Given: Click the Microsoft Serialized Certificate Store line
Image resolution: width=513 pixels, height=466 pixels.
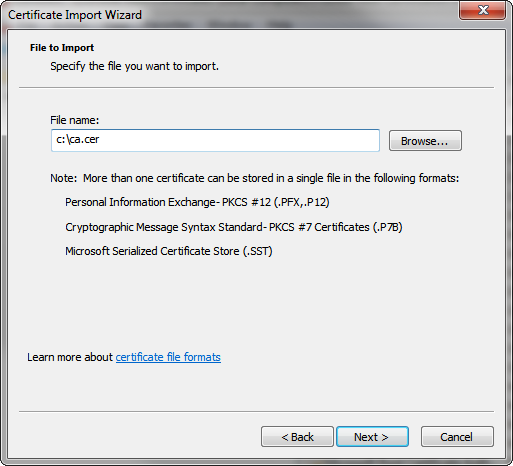Looking at the screenshot, I should click(169, 251).
